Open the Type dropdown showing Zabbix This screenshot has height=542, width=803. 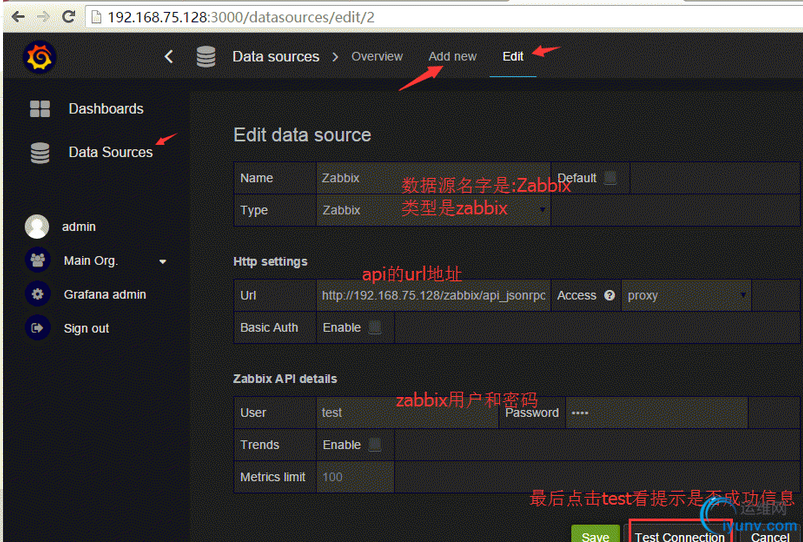[x=433, y=210]
